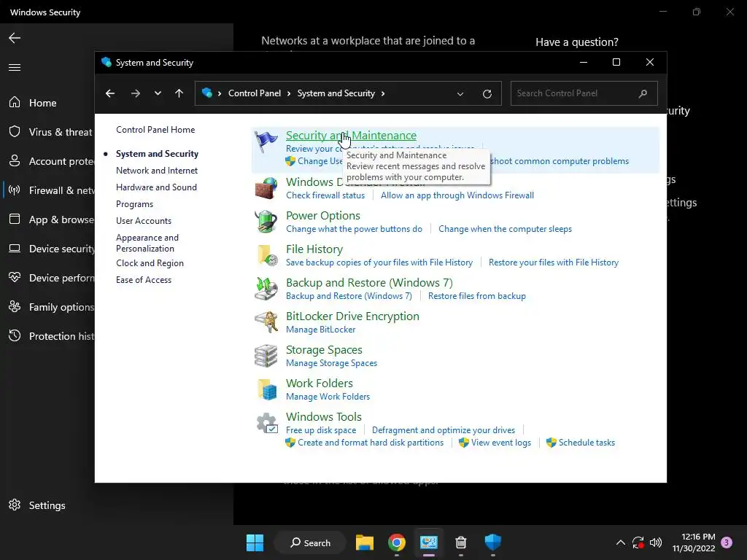Open Programs category link

[x=134, y=204]
